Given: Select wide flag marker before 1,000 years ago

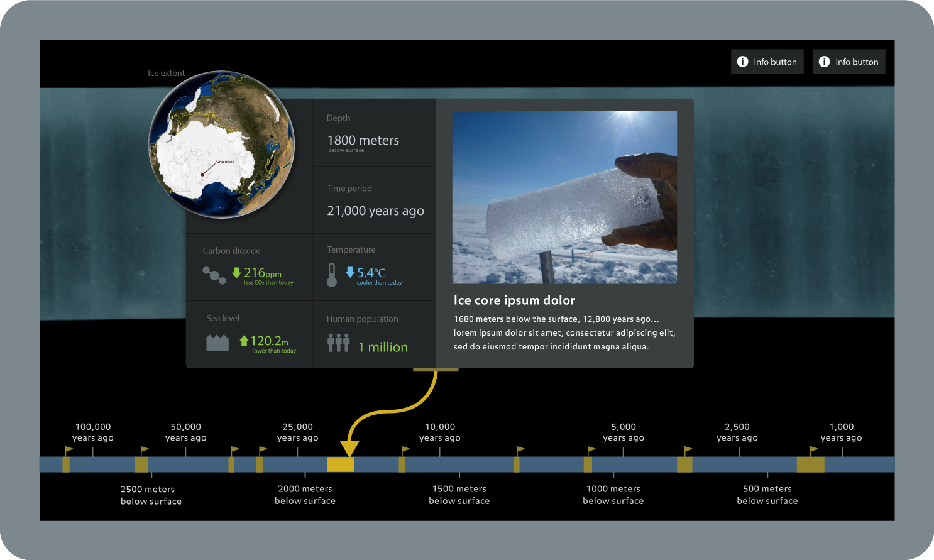Looking at the screenshot, I should pos(810,464).
